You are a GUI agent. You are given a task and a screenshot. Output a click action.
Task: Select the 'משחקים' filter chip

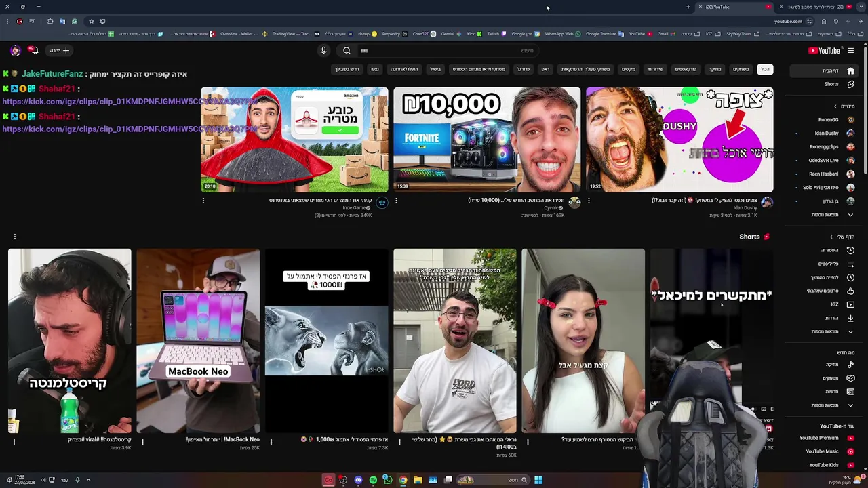click(x=741, y=69)
